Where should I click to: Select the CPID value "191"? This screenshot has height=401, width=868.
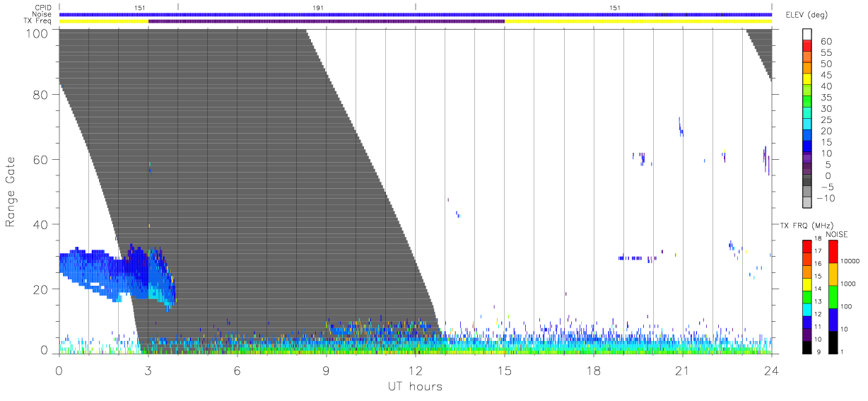pos(319,7)
